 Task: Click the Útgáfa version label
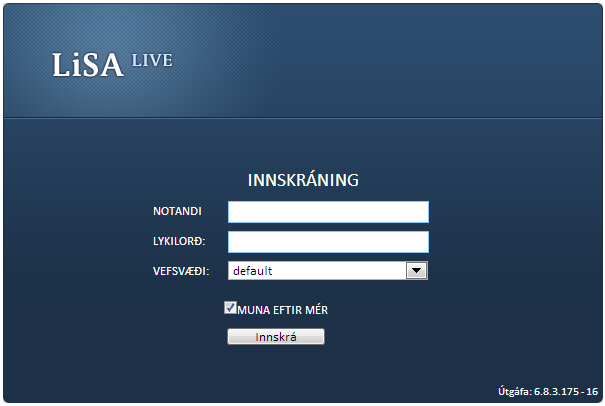pyautogui.click(x=514, y=391)
